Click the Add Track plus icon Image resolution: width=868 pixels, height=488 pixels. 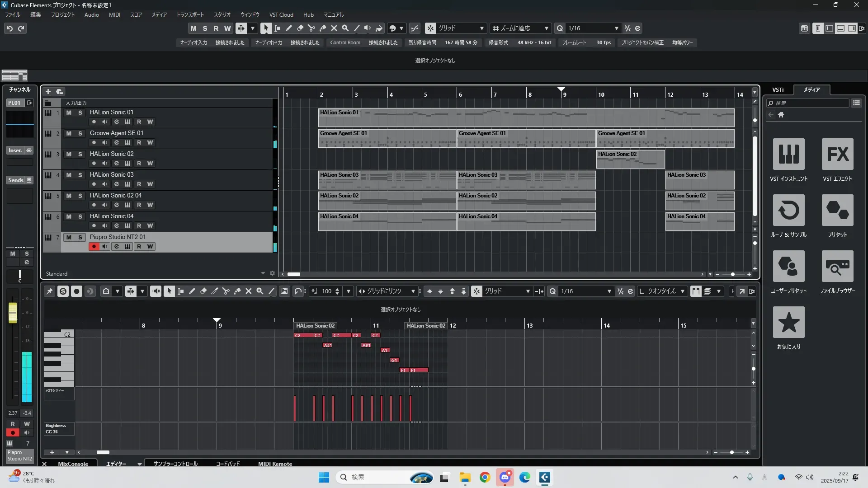point(48,92)
